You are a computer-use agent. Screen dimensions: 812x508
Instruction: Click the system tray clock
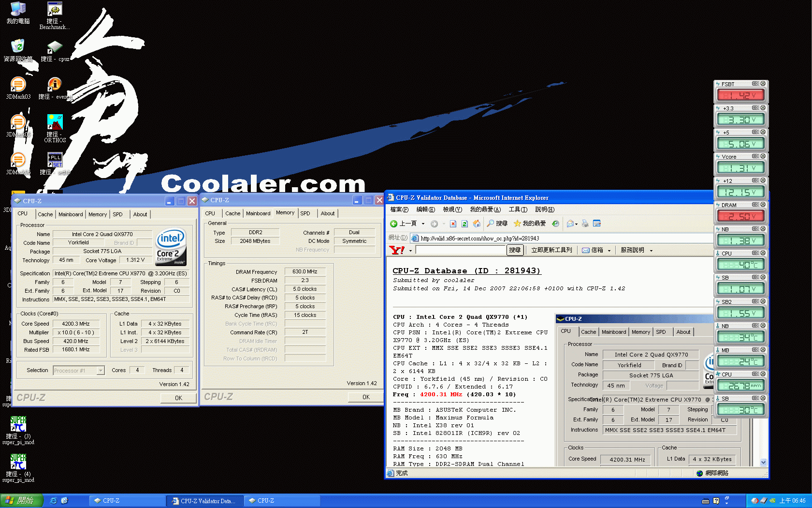[x=792, y=501]
